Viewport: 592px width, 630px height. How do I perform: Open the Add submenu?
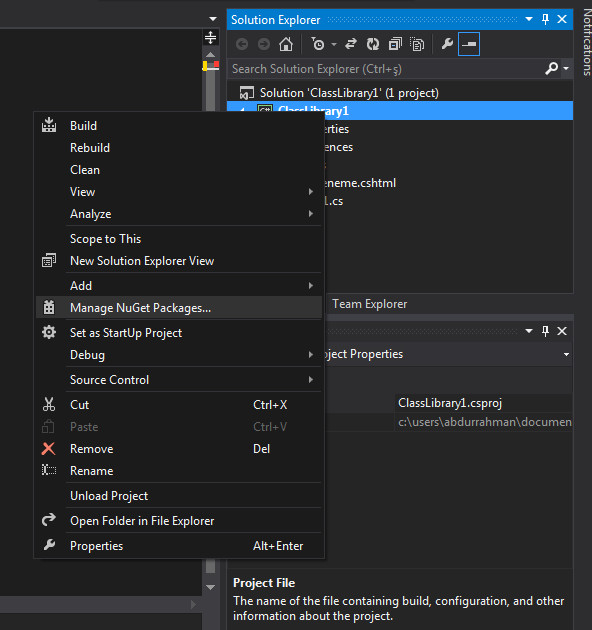(x=179, y=286)
